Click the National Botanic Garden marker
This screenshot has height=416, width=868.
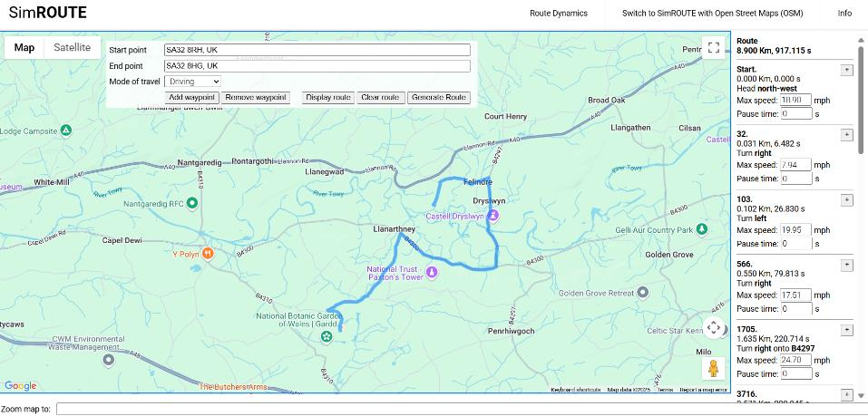326,337
